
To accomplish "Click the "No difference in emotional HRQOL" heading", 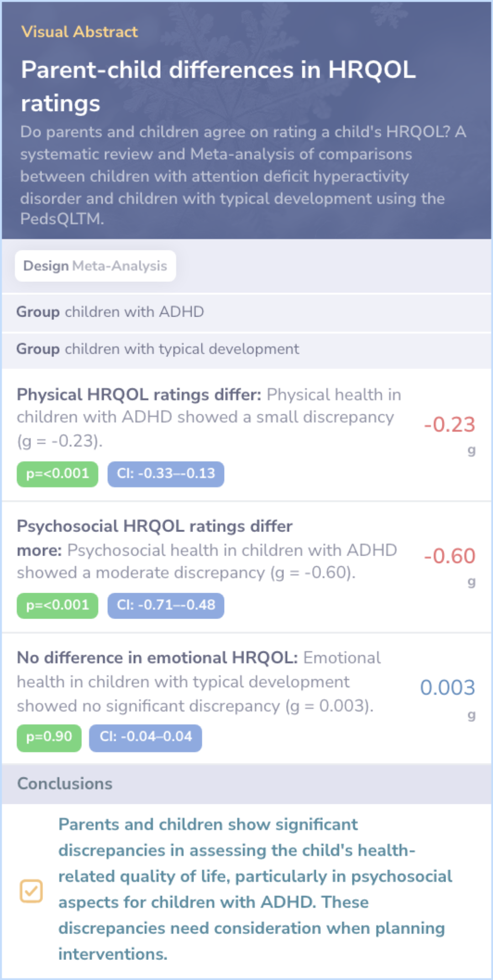I will coord(157,658).
